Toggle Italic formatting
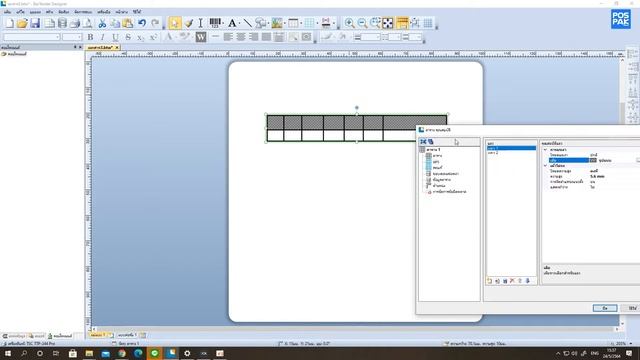640x360 pixels. click(102, 37)
